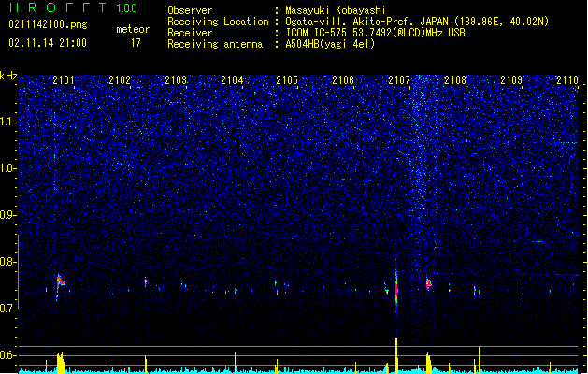Click the meteor count 17
This screenshot has height=374, width=588.
click(x=136, y=43)
